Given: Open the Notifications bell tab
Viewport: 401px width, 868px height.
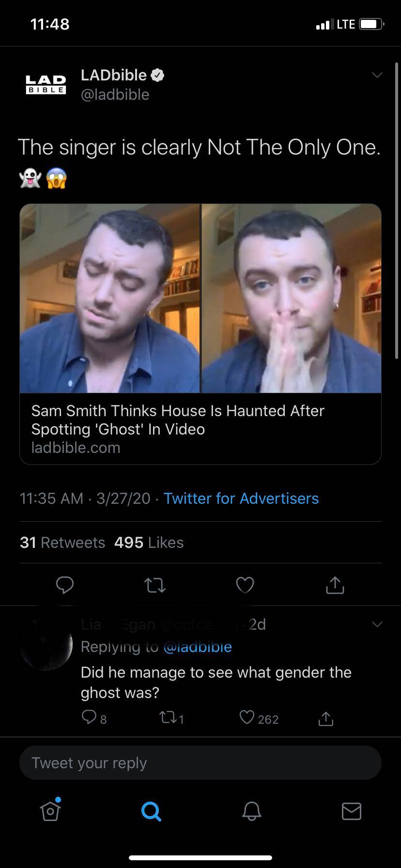Looking at the screenshot, I should [x=251, y=810].
